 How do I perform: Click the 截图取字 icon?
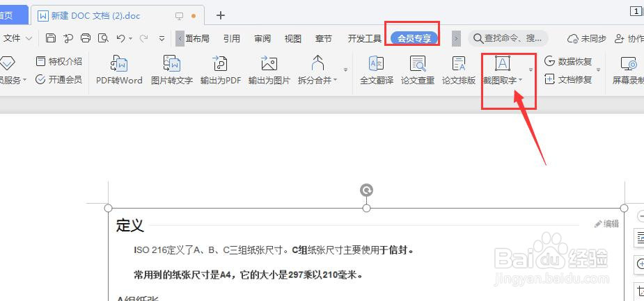tap(502, 63)
